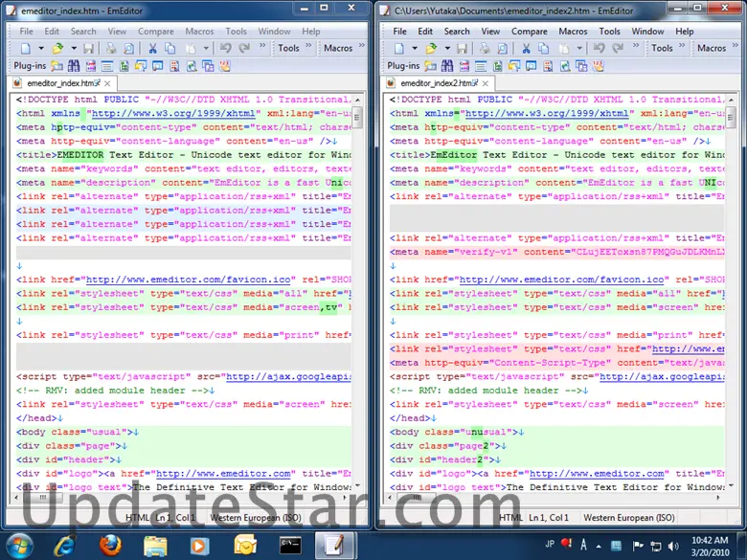Viewport: 747px width, 560px height.
Task: Click Cut scissors icon in left emeditor_index.htm window
Action: coord(152,48)
